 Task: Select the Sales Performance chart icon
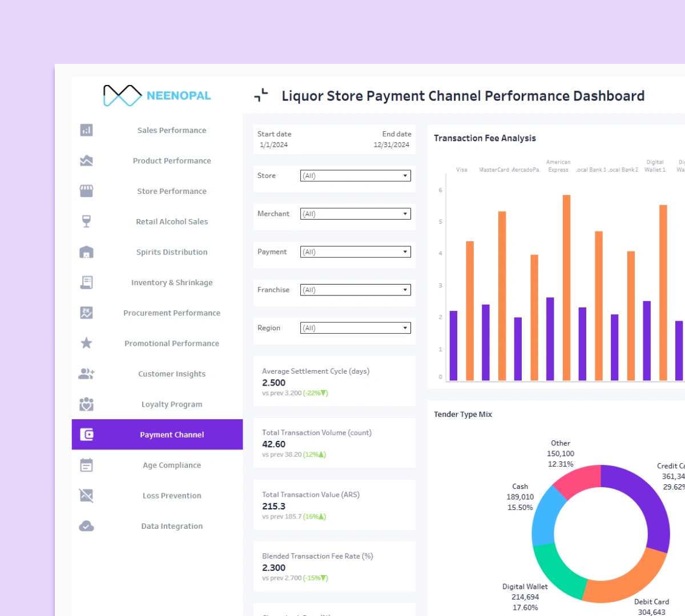[86, 130]
